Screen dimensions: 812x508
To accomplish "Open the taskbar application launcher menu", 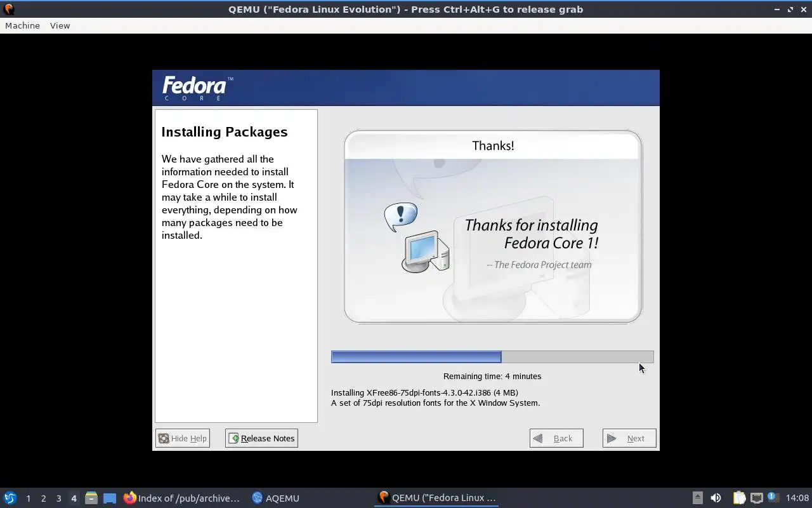I will 10,498.
